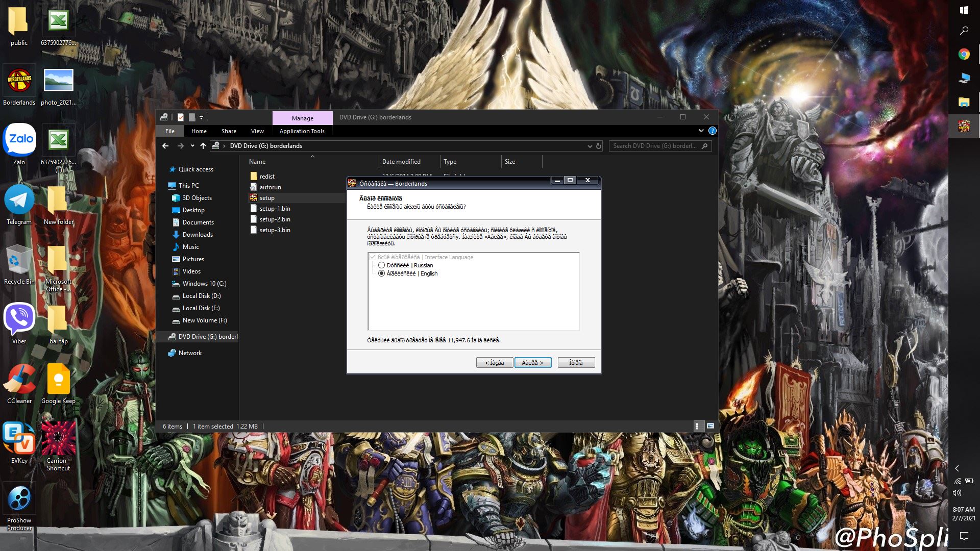Screen dimensions: 980x551
Task: Click the Next button in installer
Action: [x=532, y=363]
